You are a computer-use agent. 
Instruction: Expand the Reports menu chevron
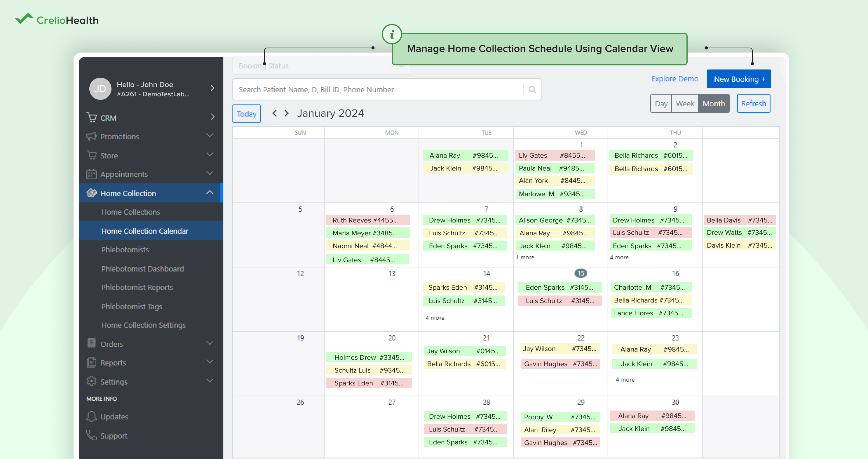[210, 361]
